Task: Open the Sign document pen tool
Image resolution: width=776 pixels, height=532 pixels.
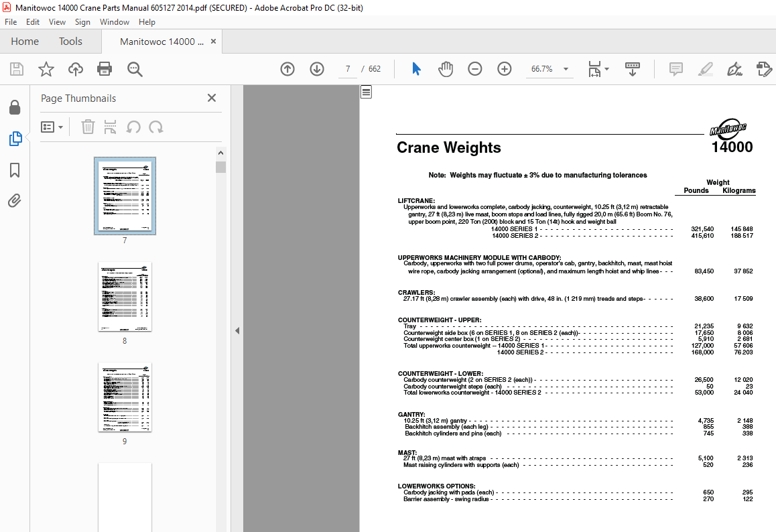Action: pyautogui.click(x=734, y=69)
